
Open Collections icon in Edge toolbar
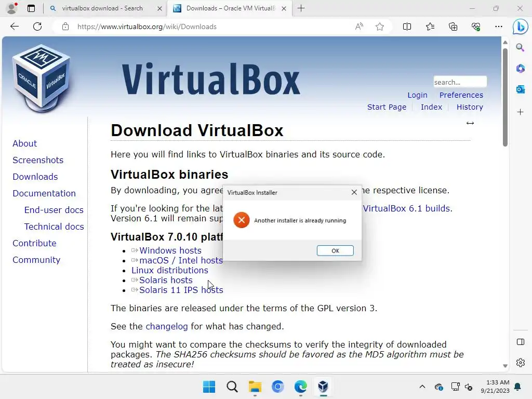[x=453, y=26]
